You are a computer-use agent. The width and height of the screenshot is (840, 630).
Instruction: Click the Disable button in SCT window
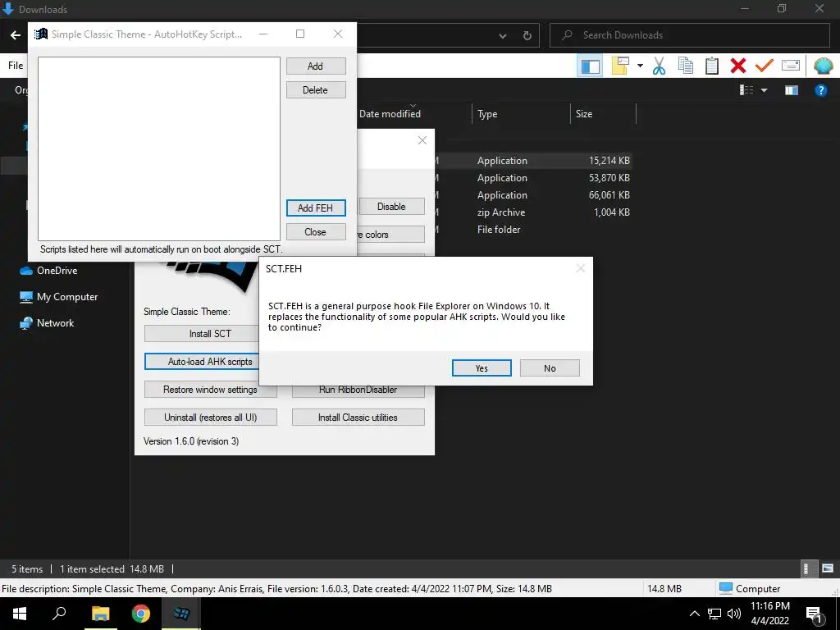[391, 207]
